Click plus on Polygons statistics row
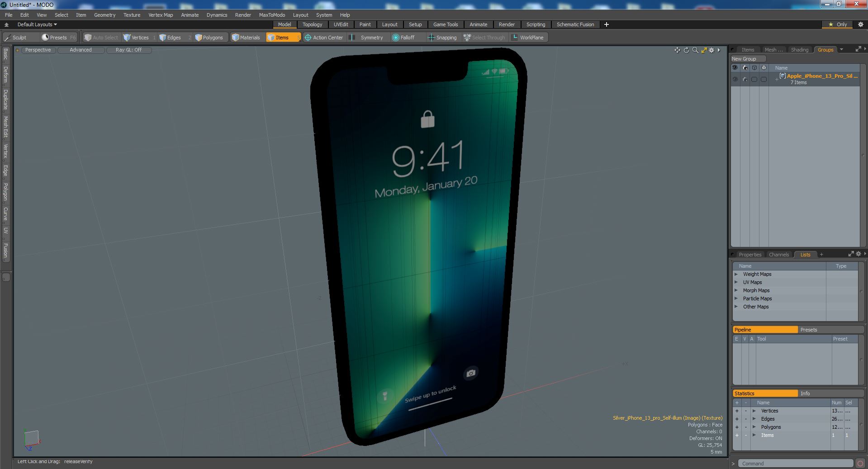This screenshot has height=469, width=868. point(737,427)
